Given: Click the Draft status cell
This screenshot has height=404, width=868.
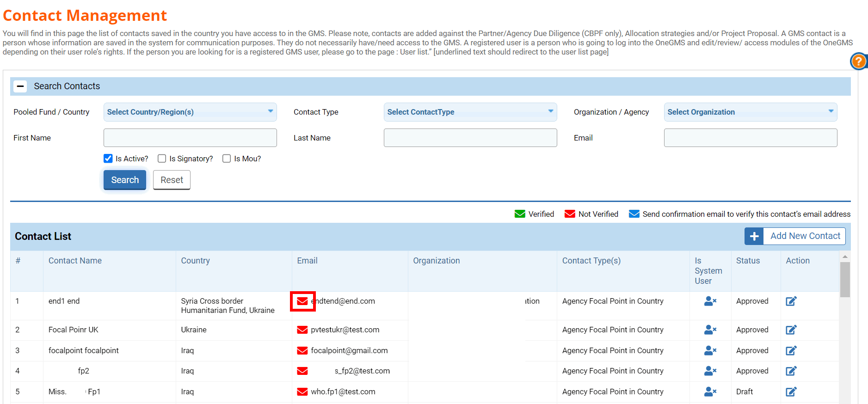Looking at the screenshot, I should click(x=745, y=392).
